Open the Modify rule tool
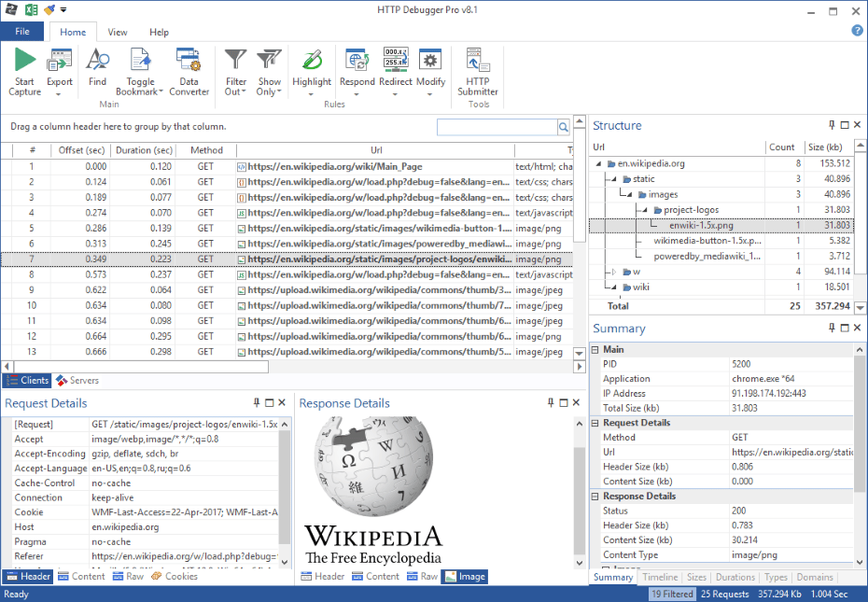The height and width of the screenshot is (602, 868). 429,70
